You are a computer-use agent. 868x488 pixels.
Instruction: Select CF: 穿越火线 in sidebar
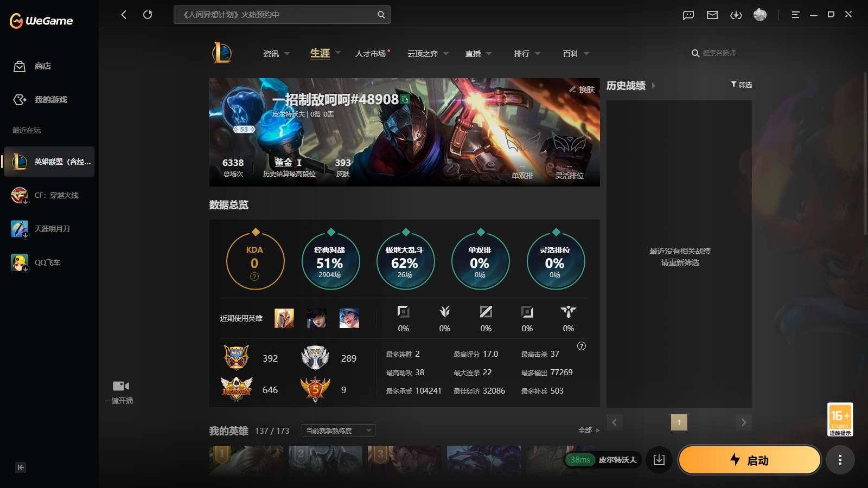pos(49,195)
